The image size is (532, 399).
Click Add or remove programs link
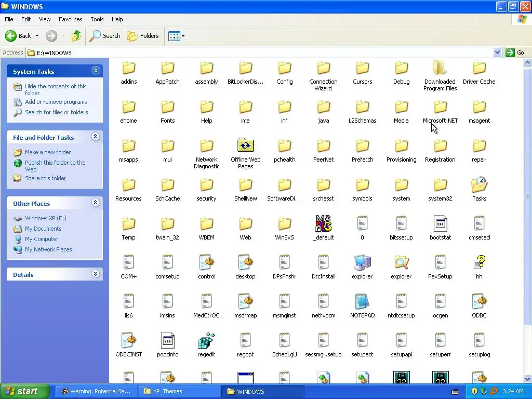click(56, 102)
